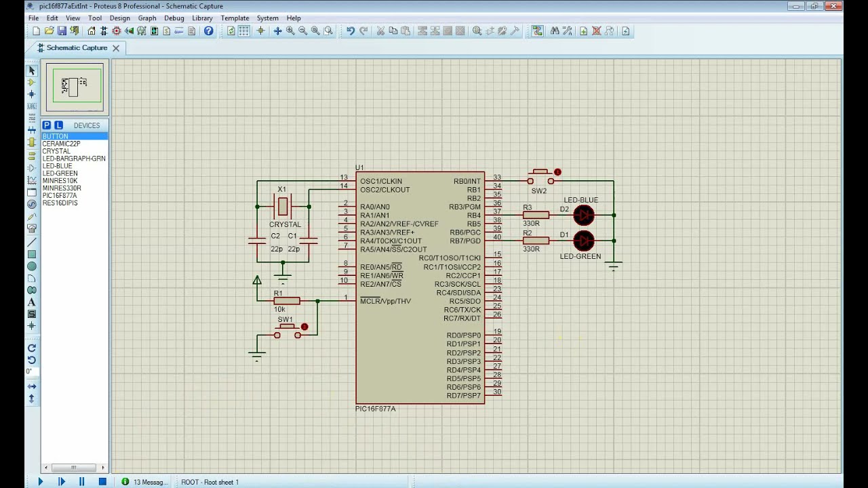This screenshot has width=868, height=488.
Task: Select CERAMIC22P in the devices list
Action: 75,144
